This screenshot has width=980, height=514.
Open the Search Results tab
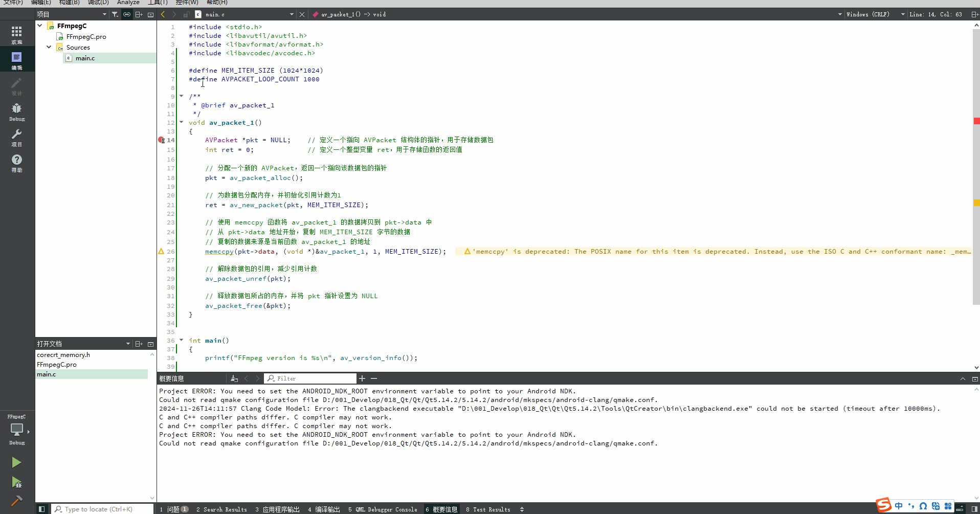pyautogui.click(x=221, y=509)
